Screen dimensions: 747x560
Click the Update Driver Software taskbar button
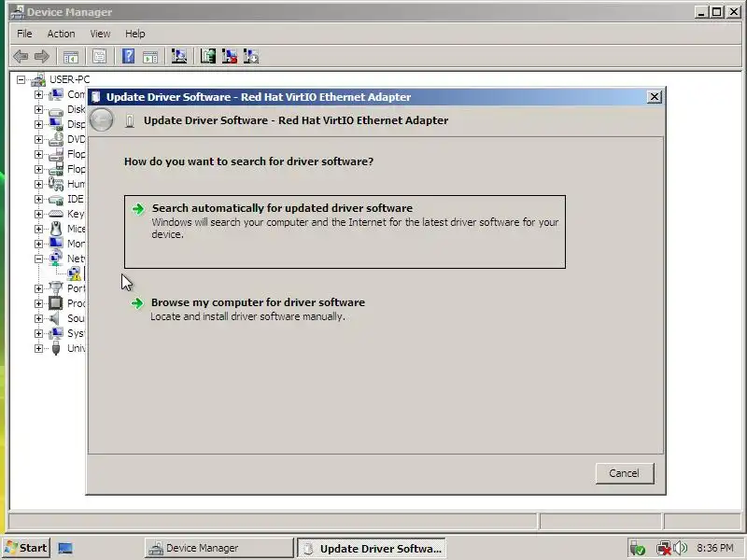coord(372,548)
